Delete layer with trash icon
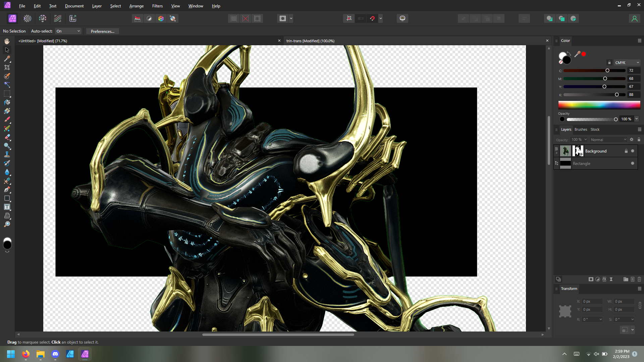644x362 pixels. tap(639, 279)
